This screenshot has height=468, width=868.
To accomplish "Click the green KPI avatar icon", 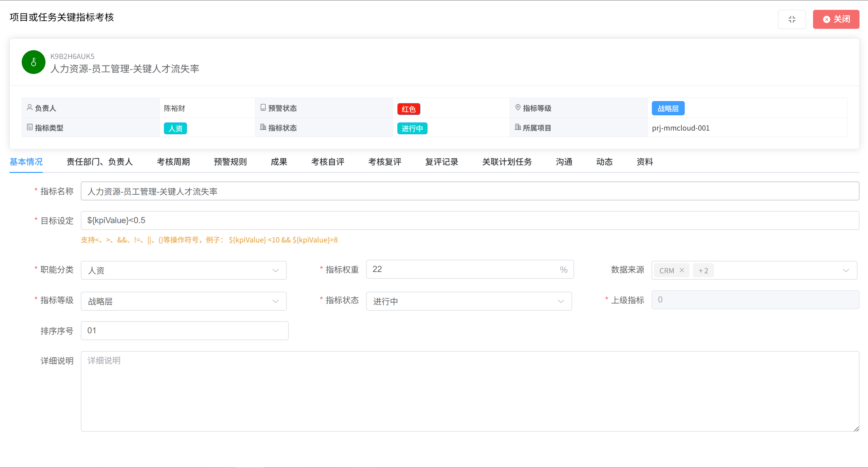I will click(34, 62).
